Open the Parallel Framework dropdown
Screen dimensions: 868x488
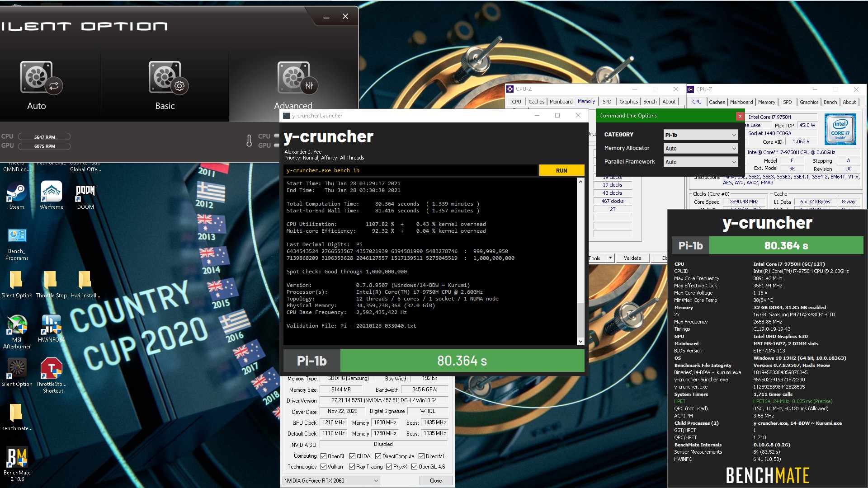pos(701,162)
